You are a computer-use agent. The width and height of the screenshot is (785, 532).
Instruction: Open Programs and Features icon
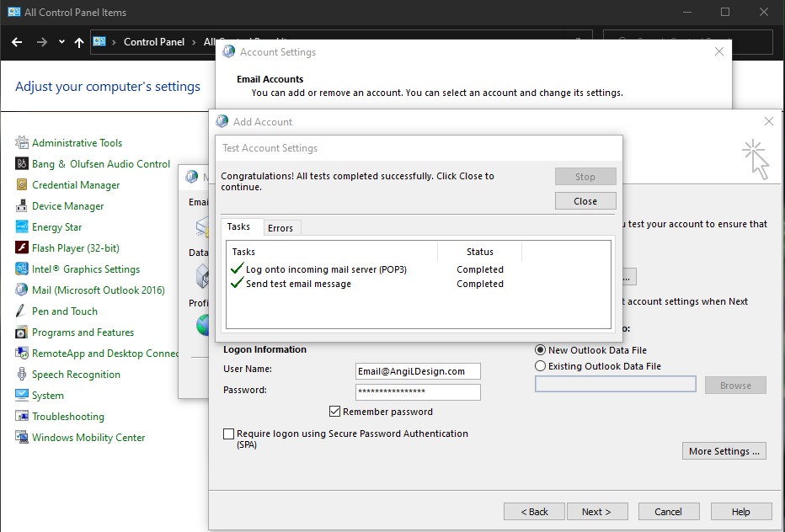(x=22, y=332)
